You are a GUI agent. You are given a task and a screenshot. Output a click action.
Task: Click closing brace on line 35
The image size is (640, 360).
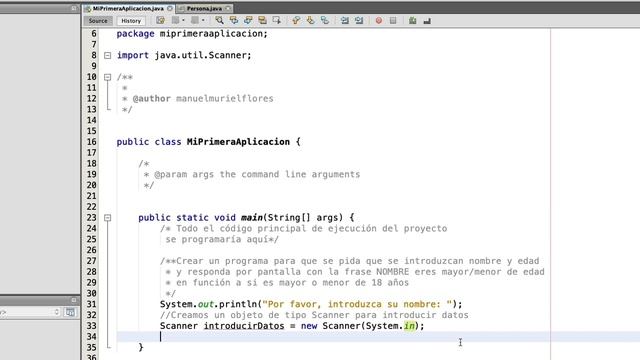click(x=141, y=347)
